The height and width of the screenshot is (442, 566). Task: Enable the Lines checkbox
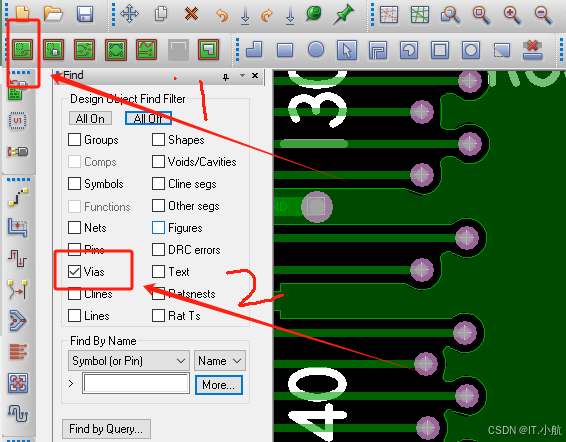(74, 316)
